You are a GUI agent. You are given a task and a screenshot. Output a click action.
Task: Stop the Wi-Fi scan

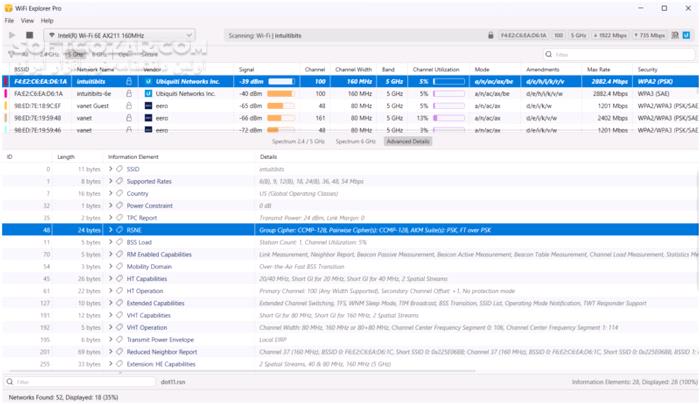[x=29, y=35]
